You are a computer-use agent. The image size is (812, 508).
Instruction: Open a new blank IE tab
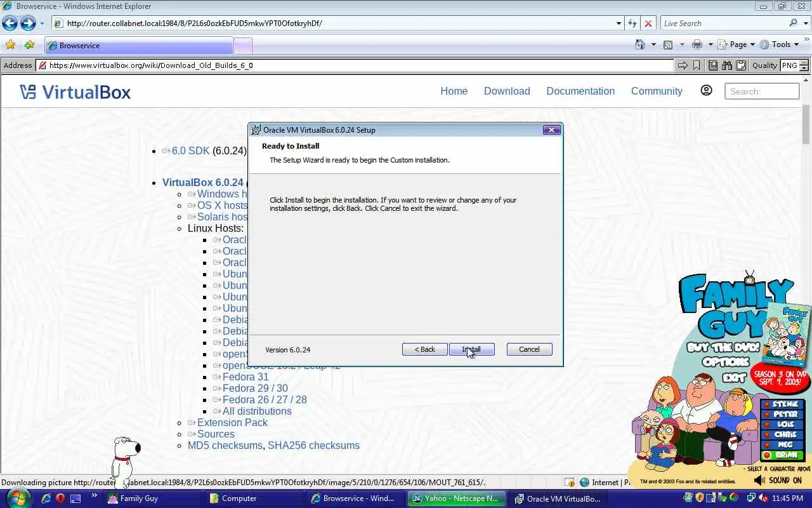(243, 46)
